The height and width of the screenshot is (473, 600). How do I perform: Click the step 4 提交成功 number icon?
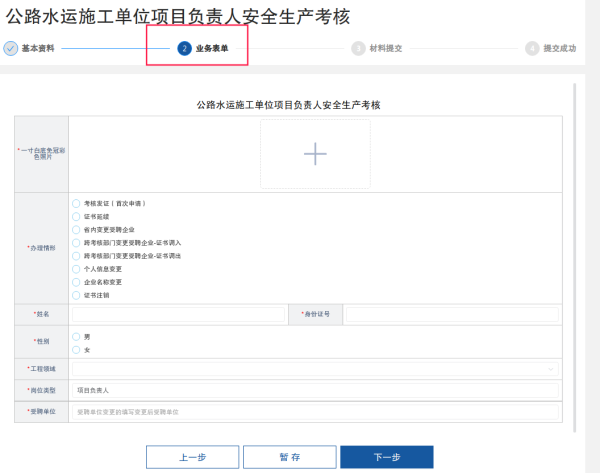click(x=531, y=48)
